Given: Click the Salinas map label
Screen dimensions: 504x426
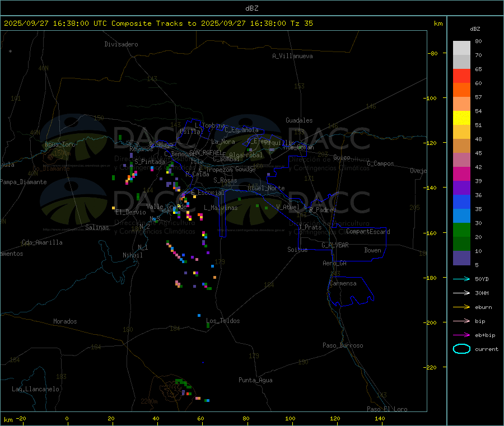Looking at the screenshot, I should click(97, 227).
